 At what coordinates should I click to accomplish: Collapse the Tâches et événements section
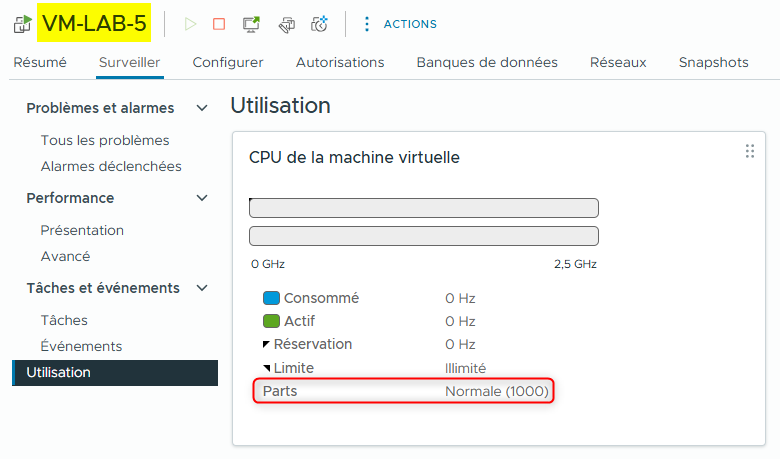pos(202,288)
